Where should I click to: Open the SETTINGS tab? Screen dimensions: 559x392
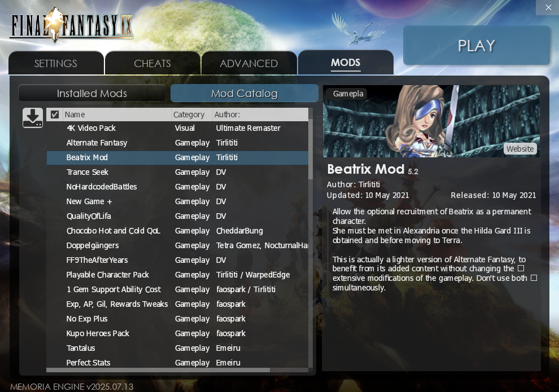pos(56,63)
